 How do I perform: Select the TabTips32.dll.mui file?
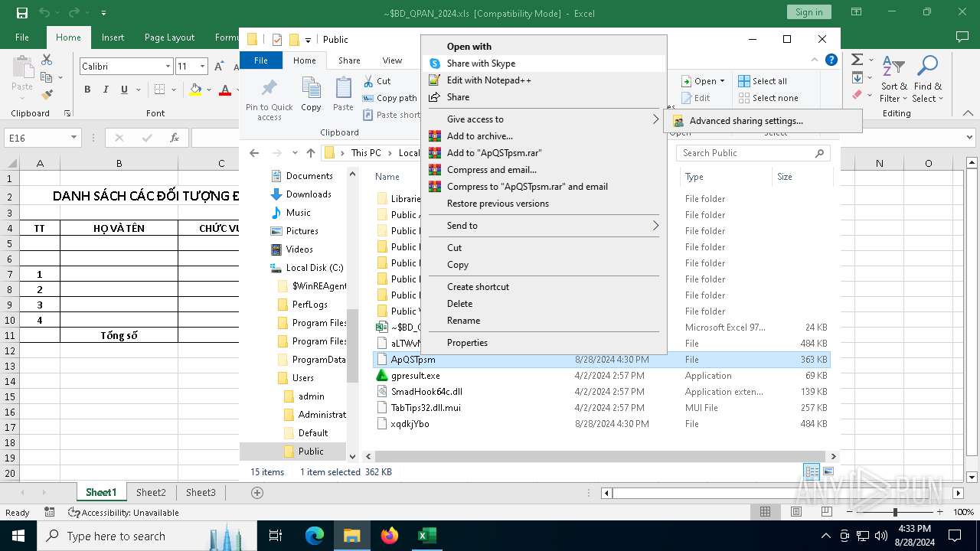click(x=426, y=408)
